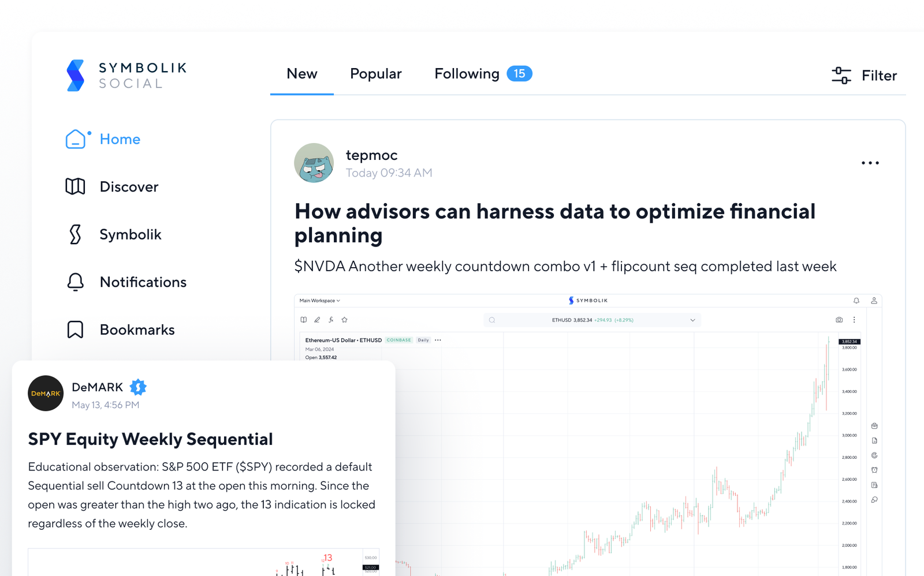This screenshot has height=576, width=924.
Task: Open the Home page in sidebar
Action: pyautogui.click(x=103, y=139)
